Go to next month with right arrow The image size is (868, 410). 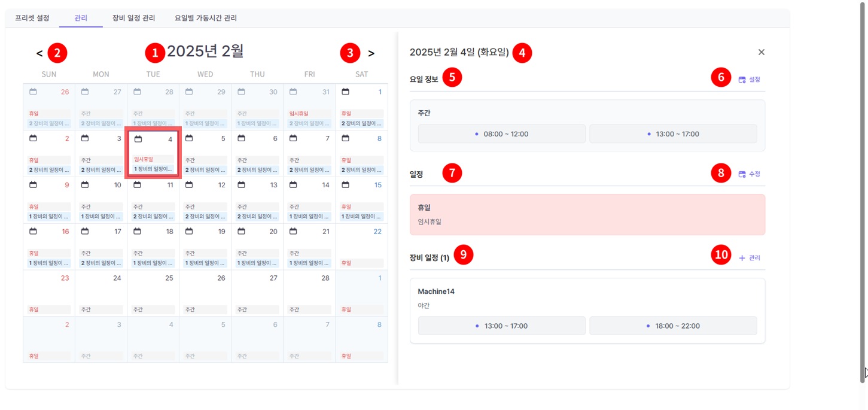pyautogui.click(x=371, y=53)
